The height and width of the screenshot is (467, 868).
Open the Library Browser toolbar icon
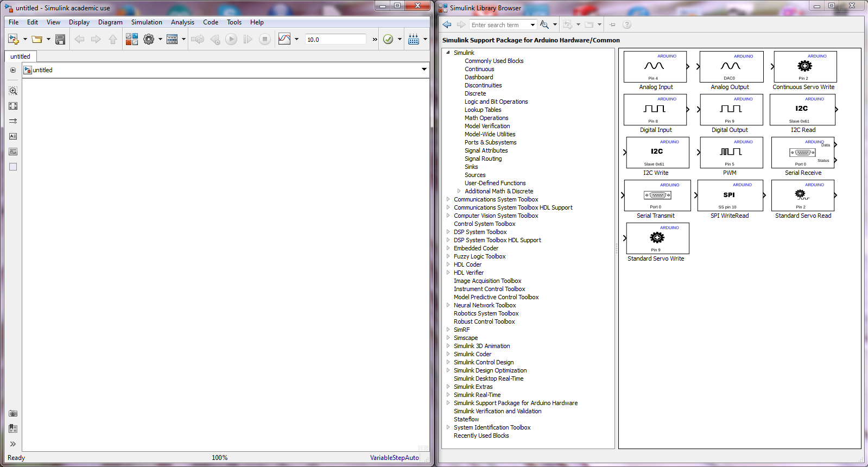(131, 39)
